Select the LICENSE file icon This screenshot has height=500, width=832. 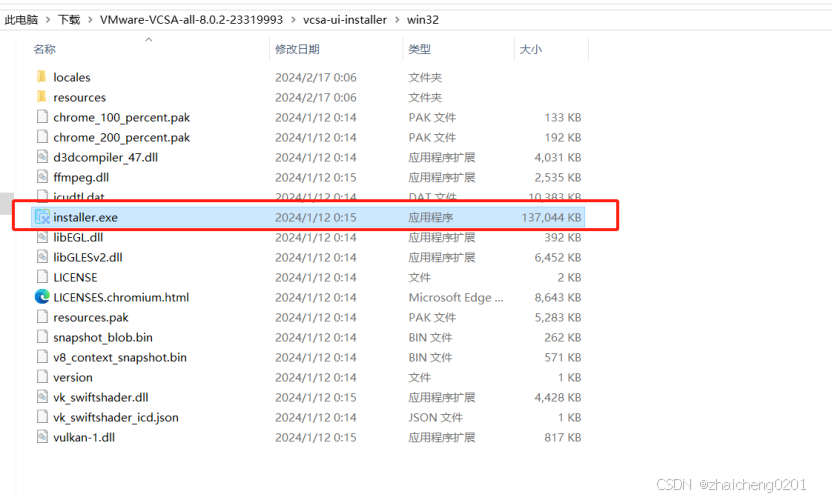click(42, 277)
